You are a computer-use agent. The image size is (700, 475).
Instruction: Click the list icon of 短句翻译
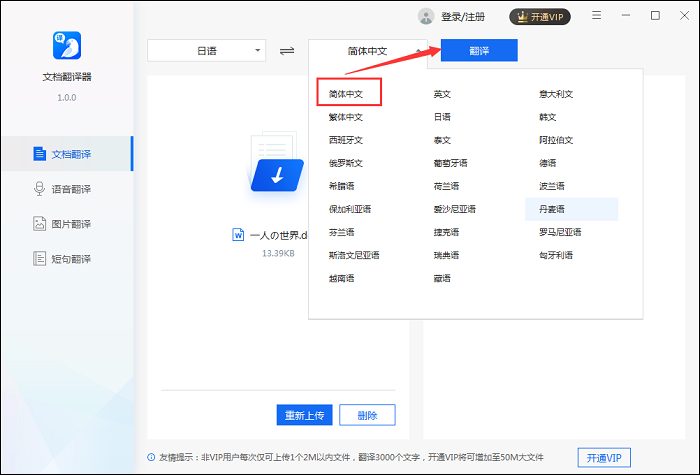(39, 258)
